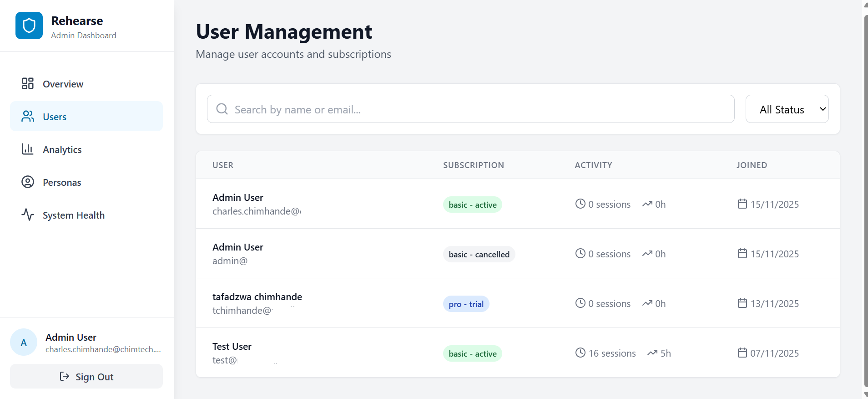Open the All Status filter dropdown
Image resolution: width=868 pixels, height=399 pixels.
787,109
